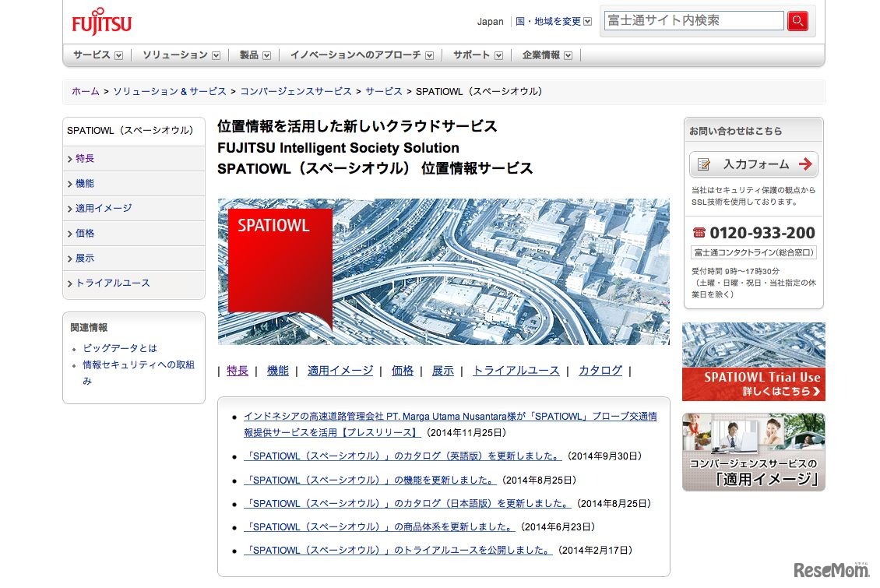
Task: Click the chevron beside トライアルユース in sidebar
Action: click(x=70, y=283)
